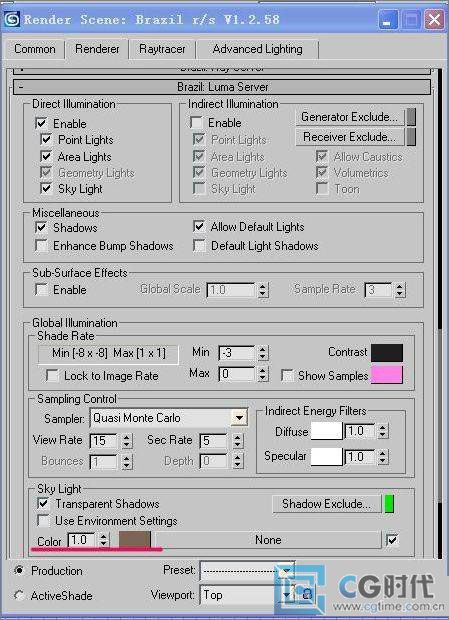The width and height of the screenshot is (449, 620).
Task: Enable Lock to Image Rate
Action: coord(52,375)
